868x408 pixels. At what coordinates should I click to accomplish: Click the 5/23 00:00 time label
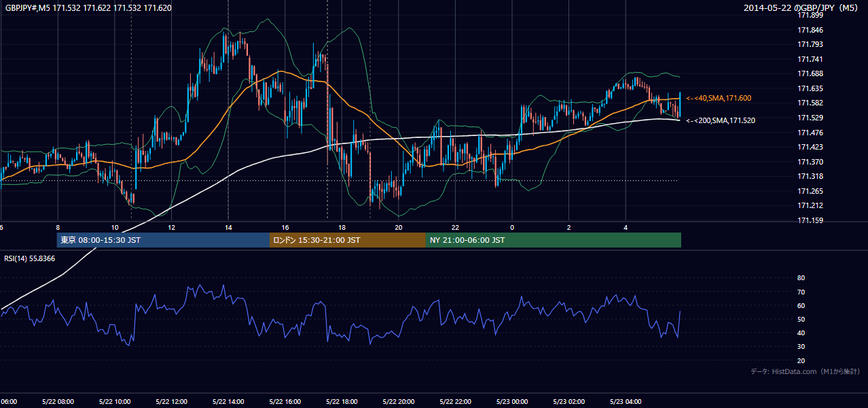point(512,402)
